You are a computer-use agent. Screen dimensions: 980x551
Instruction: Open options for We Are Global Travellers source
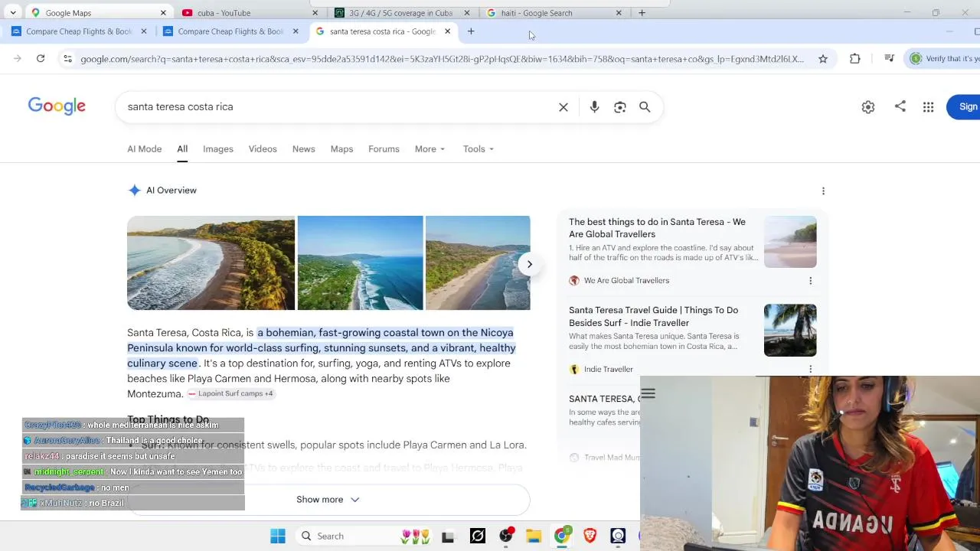click(810, 281)
